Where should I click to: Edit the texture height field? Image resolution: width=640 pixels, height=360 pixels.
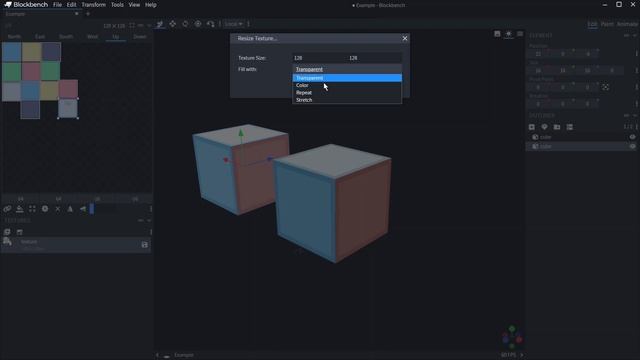click(375, 58)
